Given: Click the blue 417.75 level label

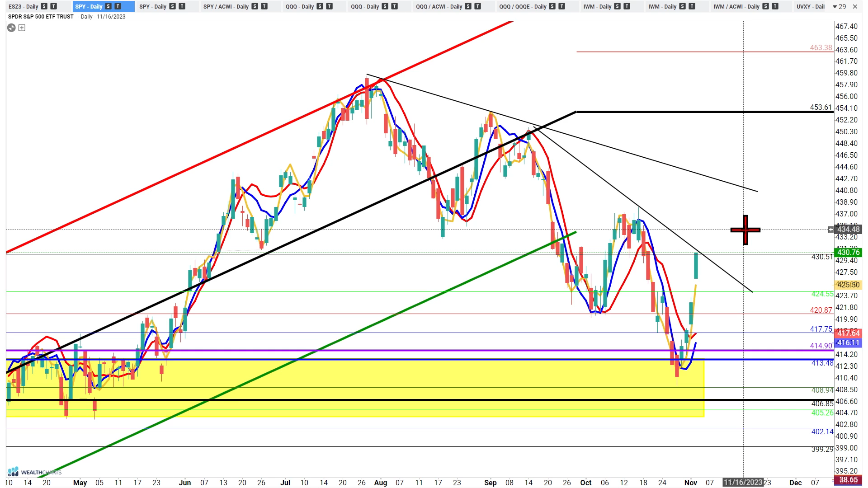Looking at the screenshot, I should (821, 329).
